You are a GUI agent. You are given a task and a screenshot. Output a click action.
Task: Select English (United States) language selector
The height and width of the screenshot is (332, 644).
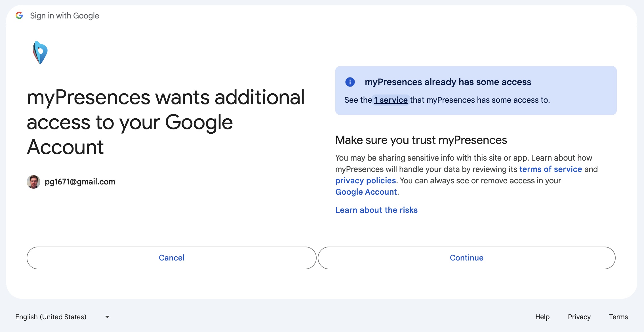62,317
